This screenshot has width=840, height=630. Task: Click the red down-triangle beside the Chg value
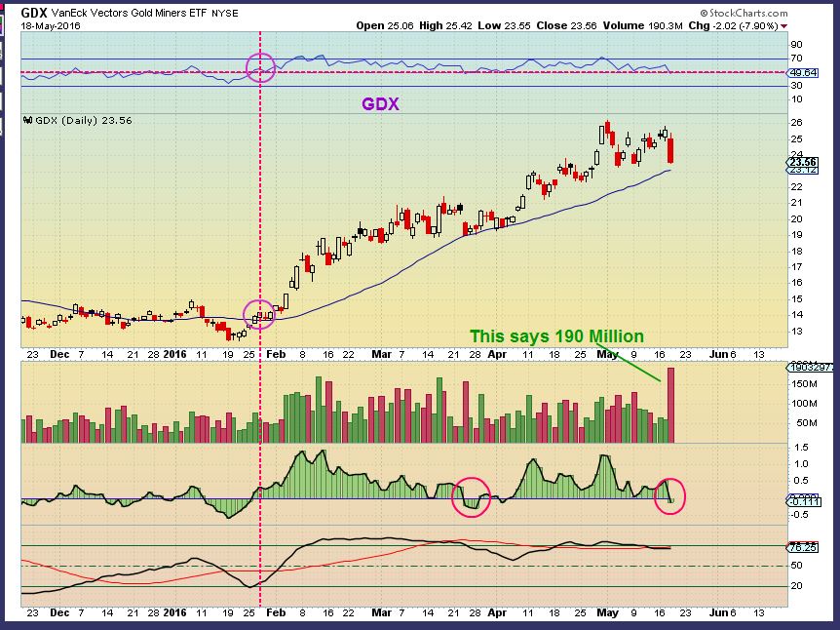(x=784, y=26)
